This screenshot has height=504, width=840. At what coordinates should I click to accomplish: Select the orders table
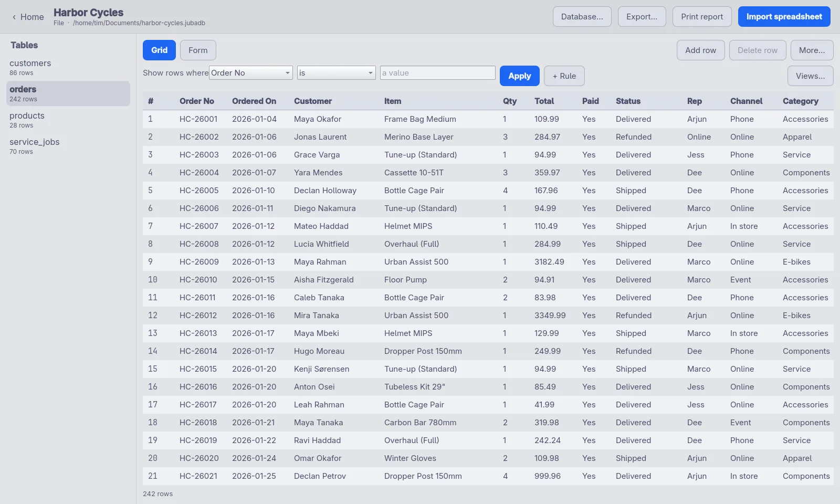(68, 93)
